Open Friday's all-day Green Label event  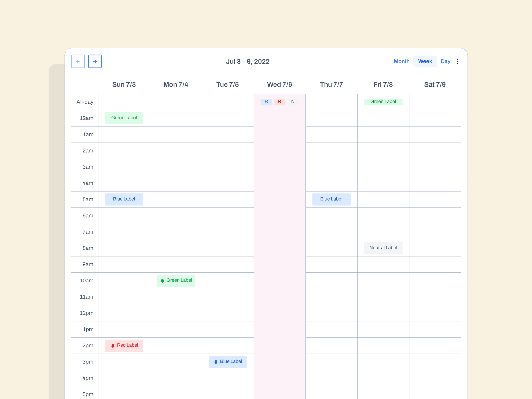pyautogui.click(x=383, y=101)
